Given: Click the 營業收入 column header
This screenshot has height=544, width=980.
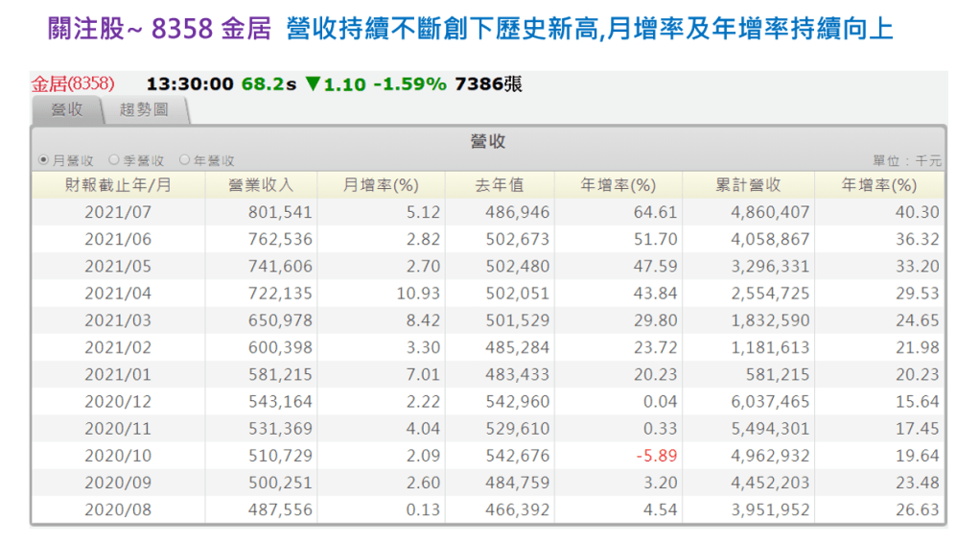Looking at the screenshot, I should click(x=262, y=185).
